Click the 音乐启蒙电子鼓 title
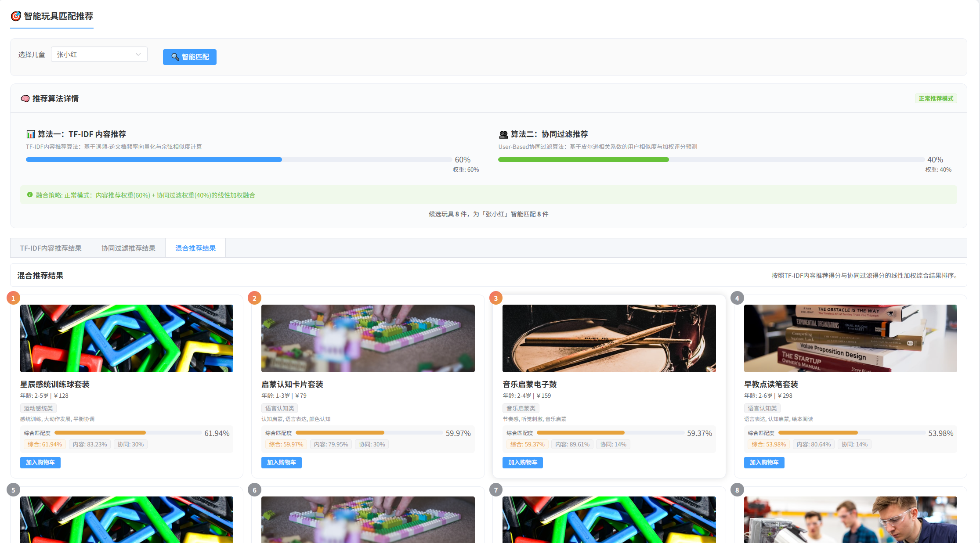 (530, 384)
